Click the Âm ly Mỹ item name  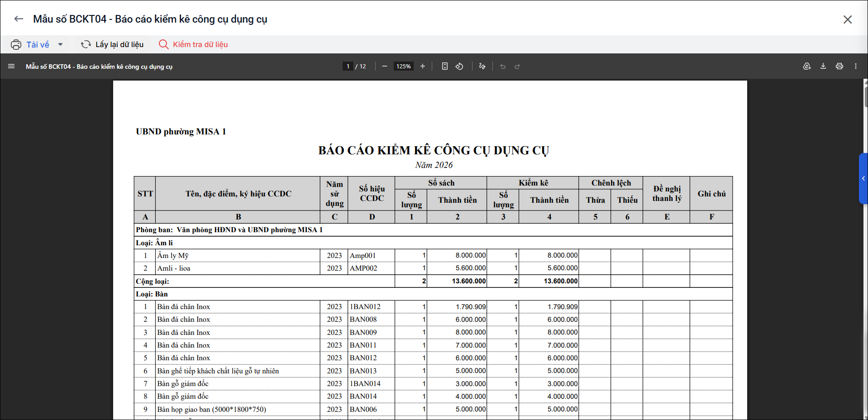tap(173, 256)
